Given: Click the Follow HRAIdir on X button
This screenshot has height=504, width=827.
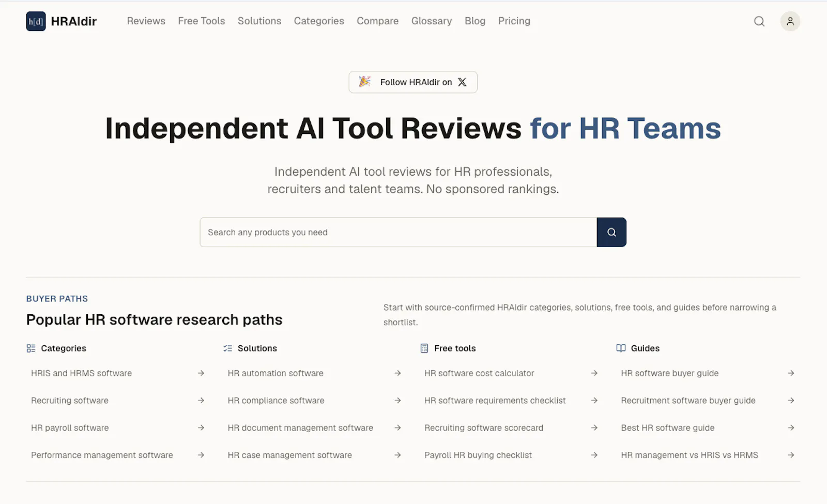Looking at the screenshot, I should [x=413, y=82].
